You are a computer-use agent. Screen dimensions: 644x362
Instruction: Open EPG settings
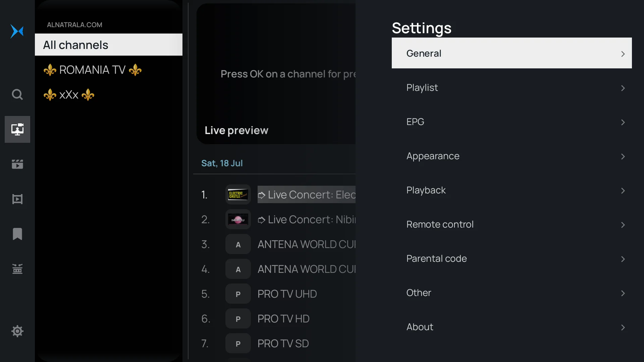[512, 122]
